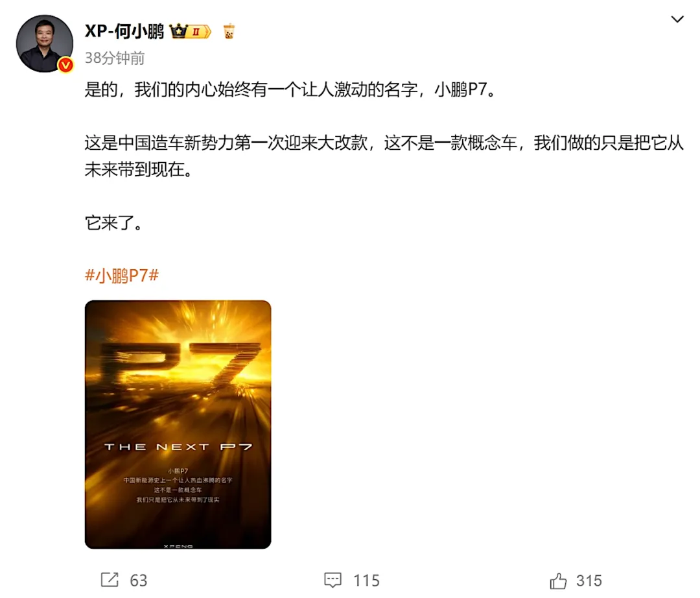View THE NEXT P7 poster image
700x598 pixels.
(x=178, y=424)
